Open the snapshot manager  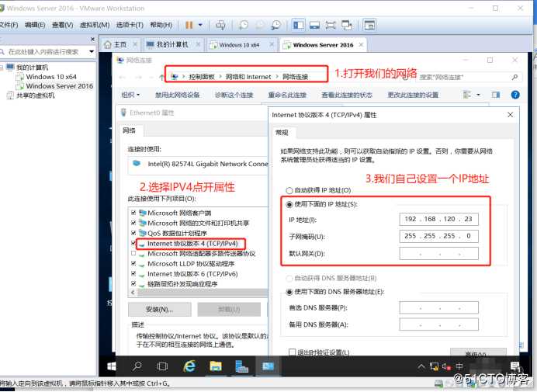pyautogui.click(x=275, y=25)
